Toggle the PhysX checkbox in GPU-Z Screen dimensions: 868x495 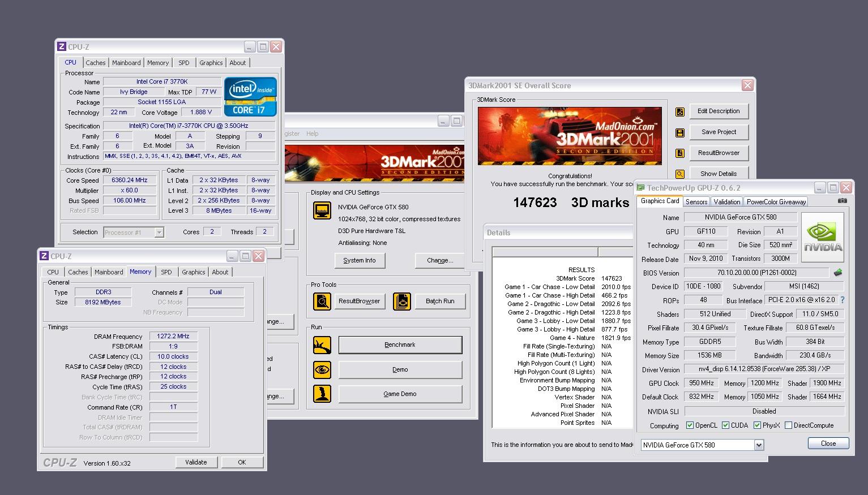pos(757,425)
